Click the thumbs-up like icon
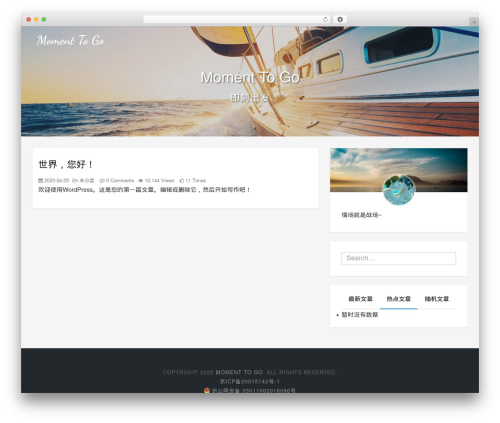Image resolution: width=500 pixels, height=423 pixels. pyautogui.click(x=182, y=181)
